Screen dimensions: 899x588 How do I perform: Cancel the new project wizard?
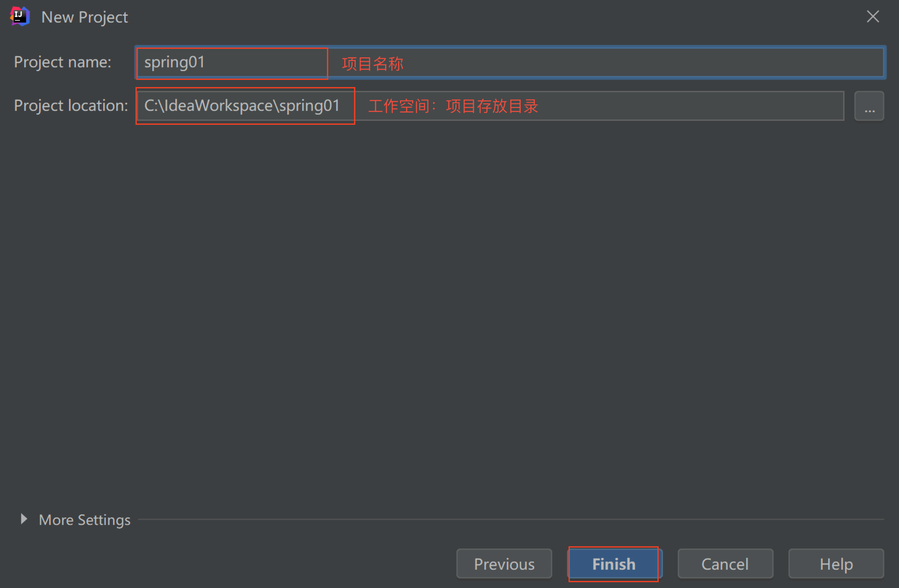(x=725, y=564)
